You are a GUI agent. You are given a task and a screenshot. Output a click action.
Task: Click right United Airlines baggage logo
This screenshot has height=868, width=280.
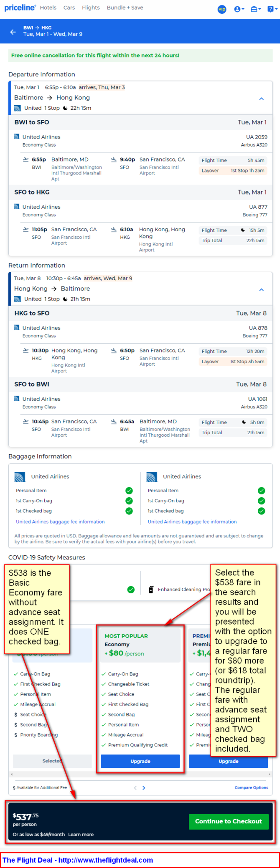[152, 477]
